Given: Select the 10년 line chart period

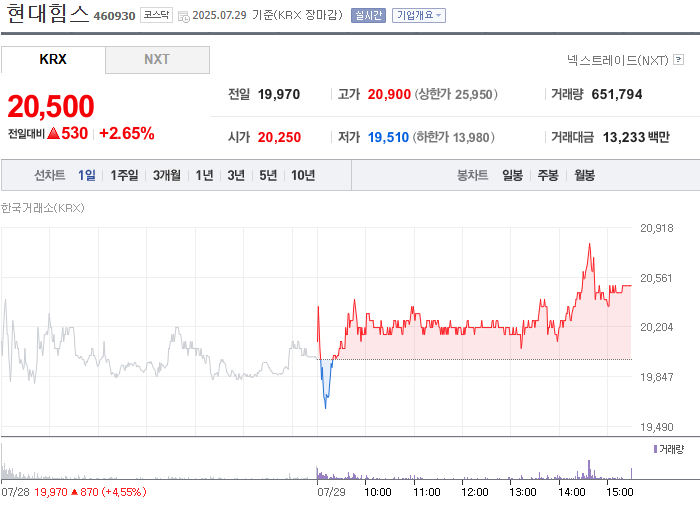Looking at the screenshot, I should point(303,175).
